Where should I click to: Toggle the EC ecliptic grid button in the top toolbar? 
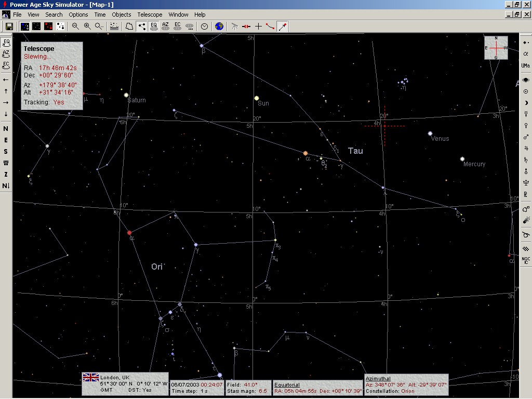pos(178,26)
